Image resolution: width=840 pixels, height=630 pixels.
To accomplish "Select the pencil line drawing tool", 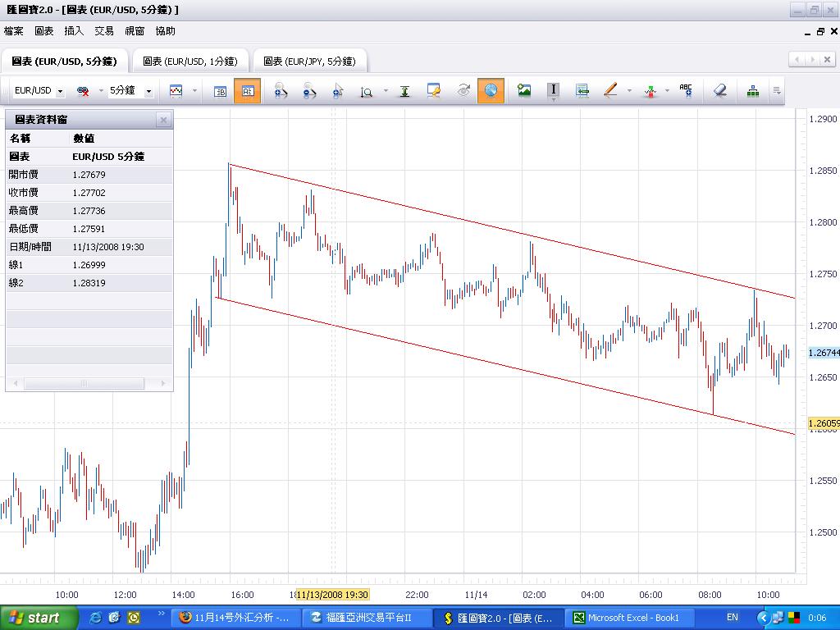I will pos(610,90).
